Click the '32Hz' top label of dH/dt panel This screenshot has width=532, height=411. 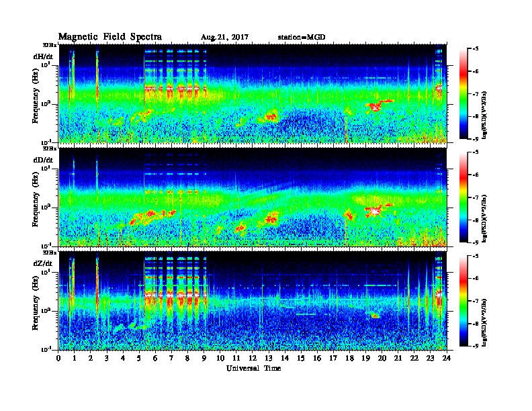pos(50,45)
